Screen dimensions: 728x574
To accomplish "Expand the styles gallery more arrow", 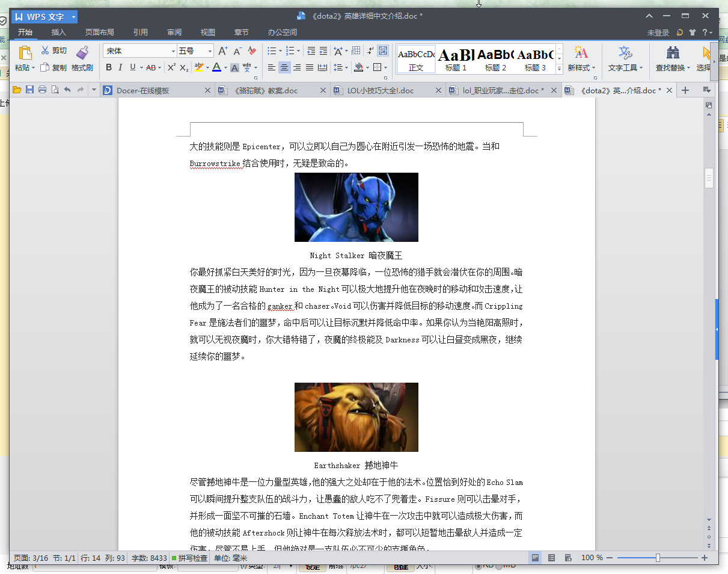I will [x=559, y=68].
